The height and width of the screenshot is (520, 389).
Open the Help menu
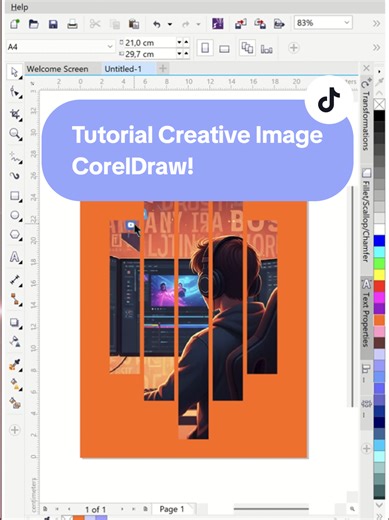pos(19,7)
